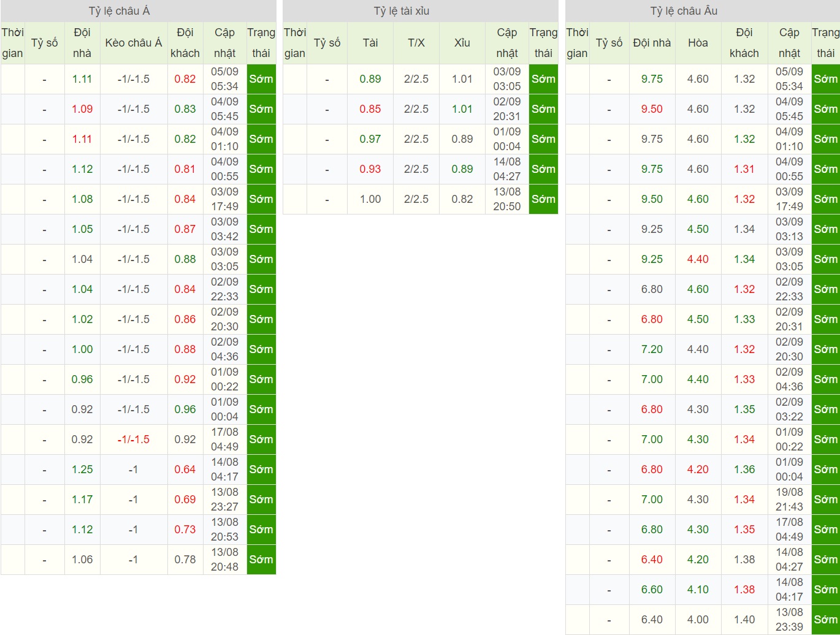Screen dimensions: 840x635
Task: Click away odds 0.69 in châu Á table
Action: tap(185, 500)
